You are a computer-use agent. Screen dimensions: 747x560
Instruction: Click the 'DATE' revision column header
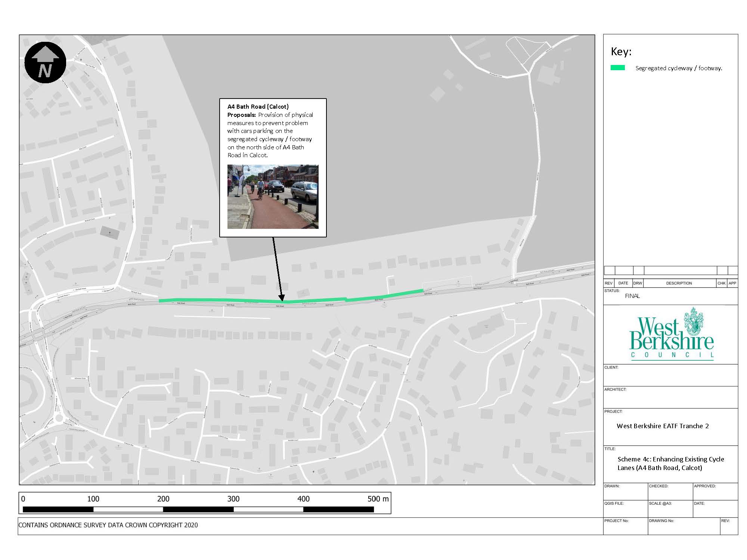tap(623, 283)
